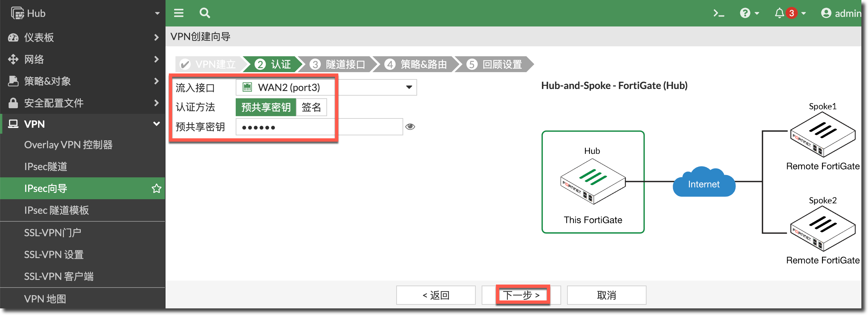
Task: Open SSL-VPN 设置 menu item
Action: (54, 254)
